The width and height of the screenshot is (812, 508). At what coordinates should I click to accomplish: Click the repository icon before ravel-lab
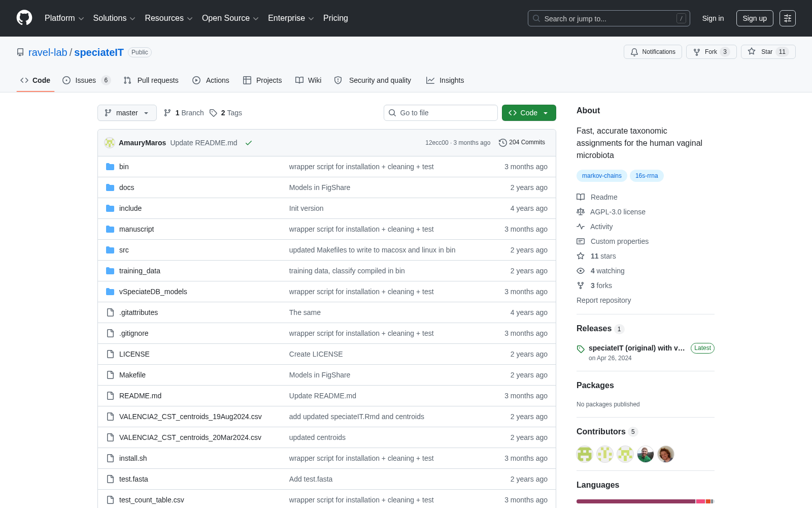pos(20,52)
